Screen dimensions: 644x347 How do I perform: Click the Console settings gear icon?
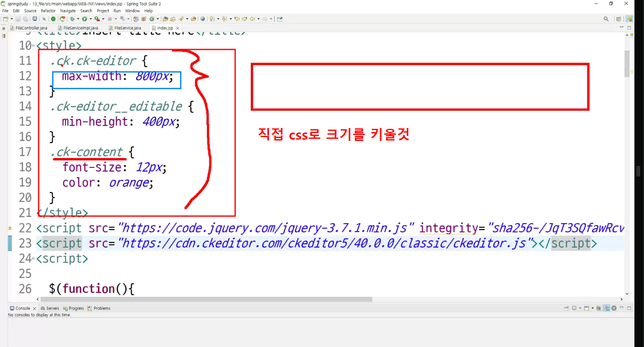tap(614, 308)
